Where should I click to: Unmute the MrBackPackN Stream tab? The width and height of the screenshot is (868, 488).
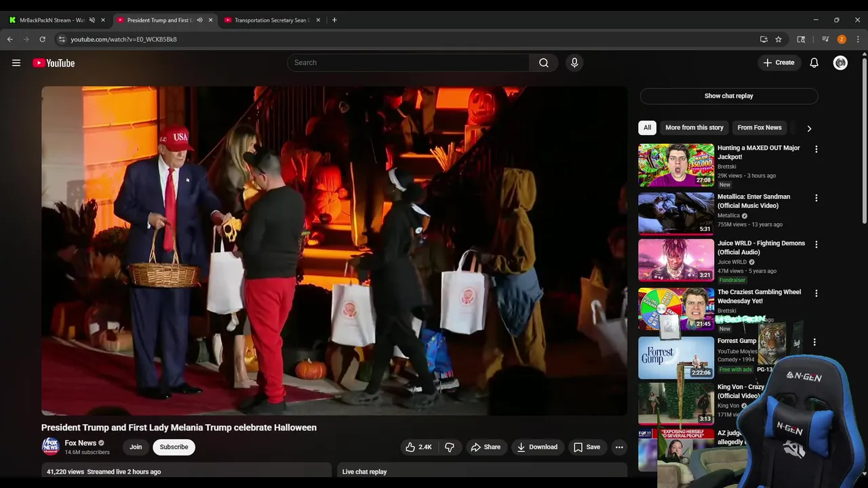point(92,20)
